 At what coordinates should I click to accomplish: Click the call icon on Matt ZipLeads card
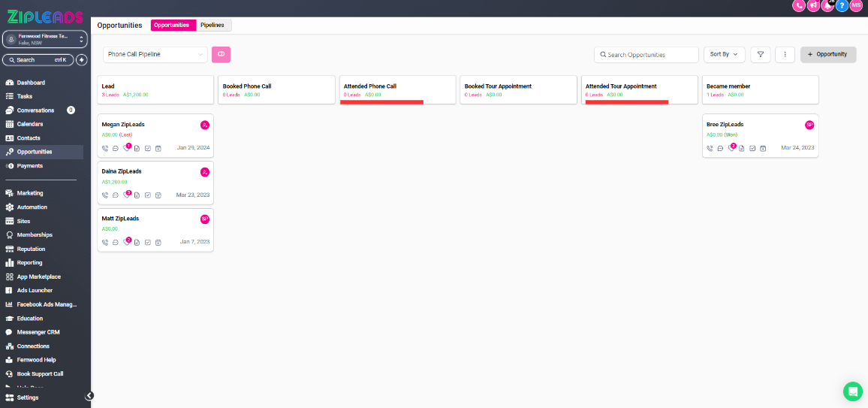tap(105, 242)
